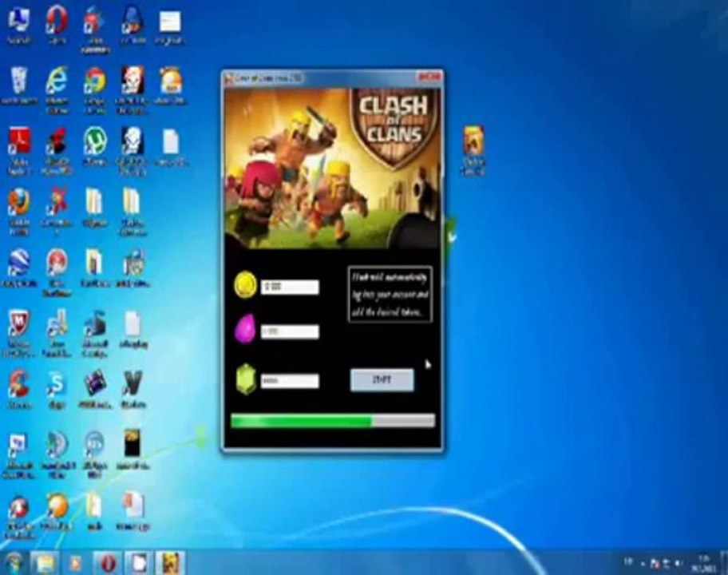Open Windows Media Player from the taskbar
The width and height of the screenshot is (728, 575).
(75, 563)
